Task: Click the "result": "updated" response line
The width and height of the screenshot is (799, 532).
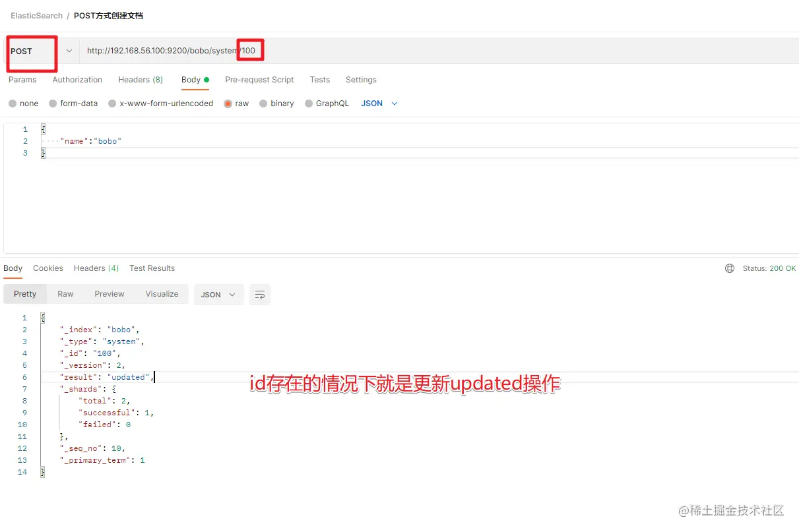Action: pyautogui.click(x=107, y=377)
